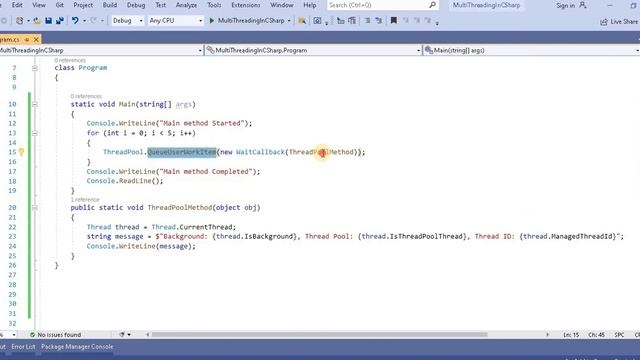Image resolution: width=640 pixels, height=360 pixels.
Task: Open the Help menu
Action: [x=309, y=5]
